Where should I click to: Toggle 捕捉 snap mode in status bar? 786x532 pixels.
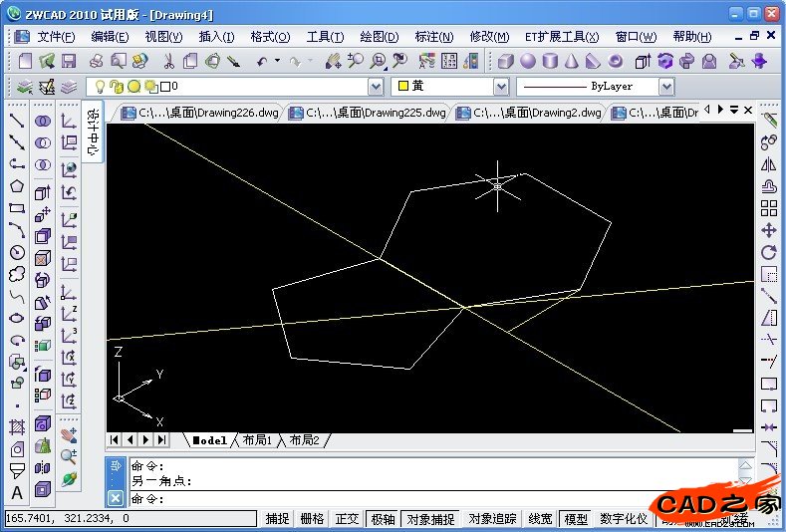click(x=277, y=518)
